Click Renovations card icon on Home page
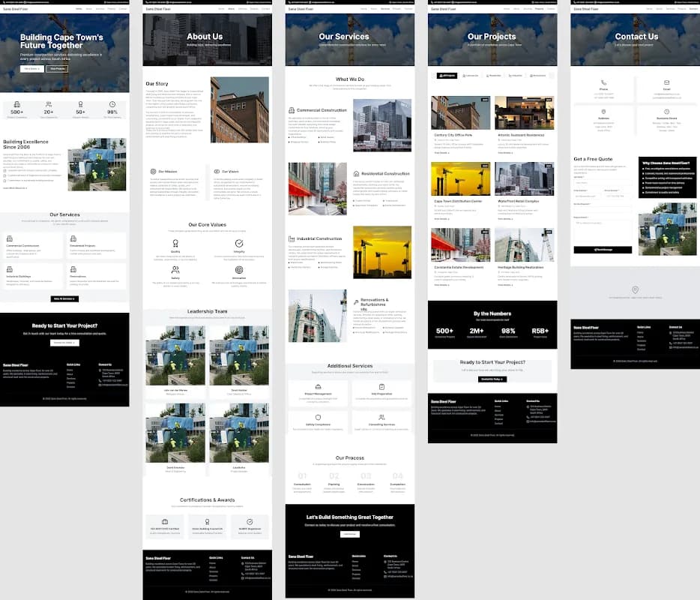Image resolution: width=700 pixels, height=600 pixels. pyautogui.click(x=73, y=269)
